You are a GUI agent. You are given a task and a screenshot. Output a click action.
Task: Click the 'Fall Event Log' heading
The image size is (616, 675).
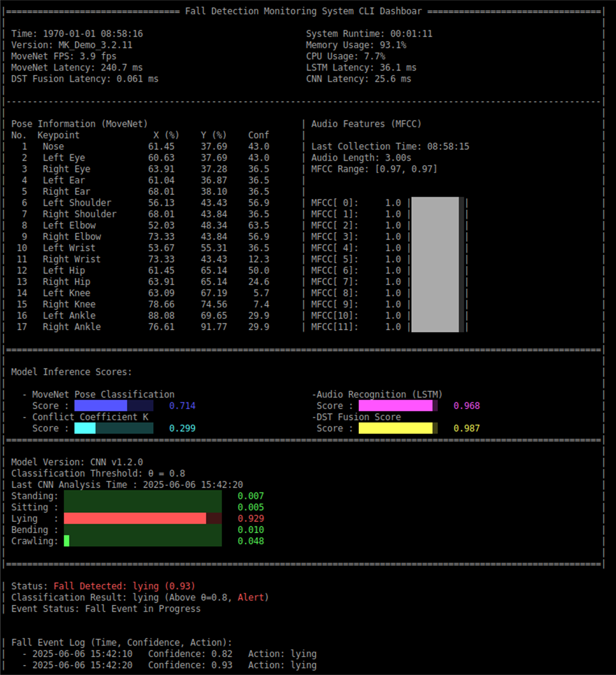pyautogui.click(x=122, y=642)
